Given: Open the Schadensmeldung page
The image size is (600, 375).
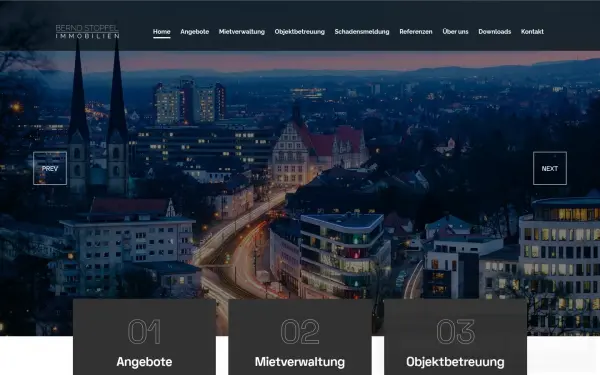Looking at the screenshot, I should point(362,32).
